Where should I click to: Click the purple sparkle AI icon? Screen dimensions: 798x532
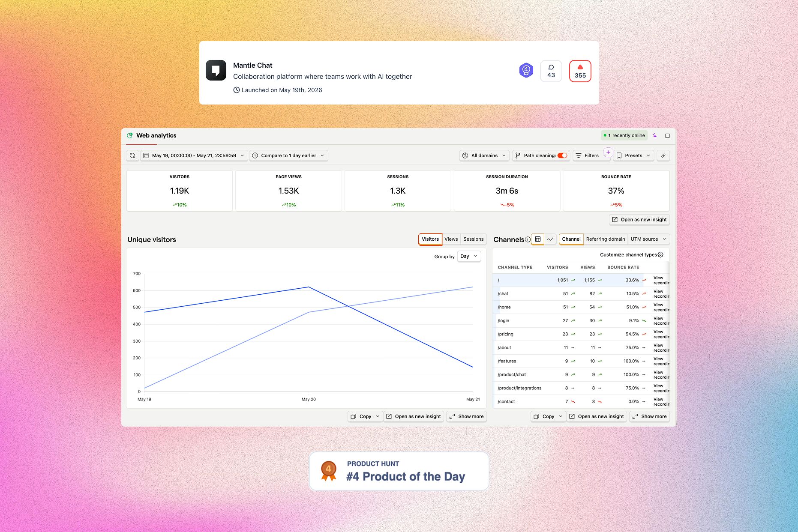[655, 135]
